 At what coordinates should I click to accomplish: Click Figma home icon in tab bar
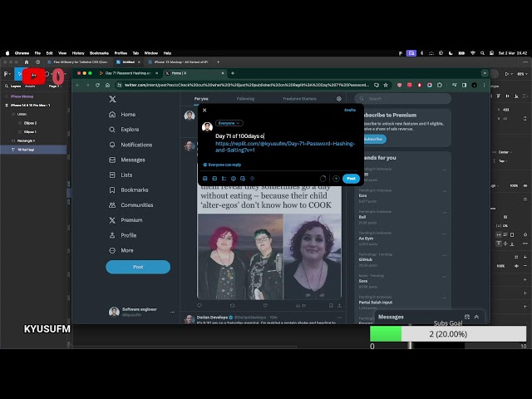point(27,62)
